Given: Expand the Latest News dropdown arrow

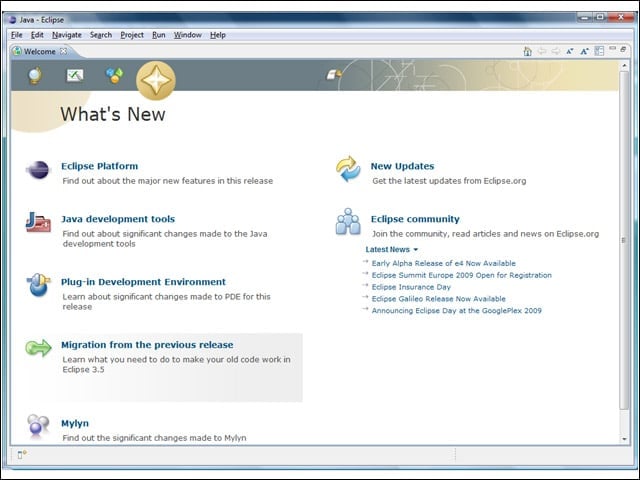Looking at the screenshot, I should click(x=416, y=249).
